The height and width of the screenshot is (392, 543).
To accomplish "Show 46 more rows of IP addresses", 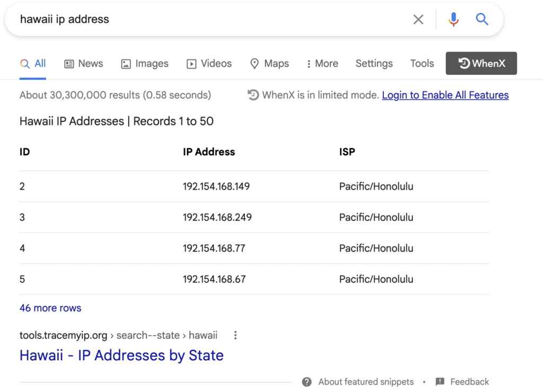I will (50, 308).
